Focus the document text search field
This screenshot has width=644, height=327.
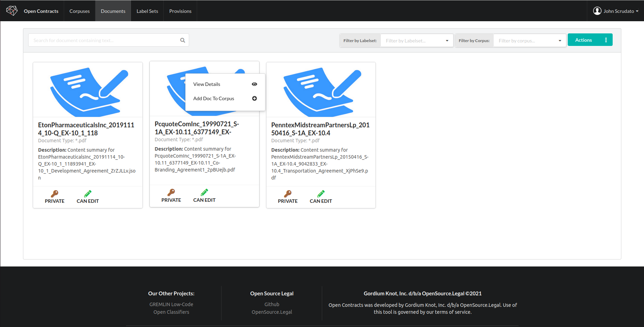point(109,40)
